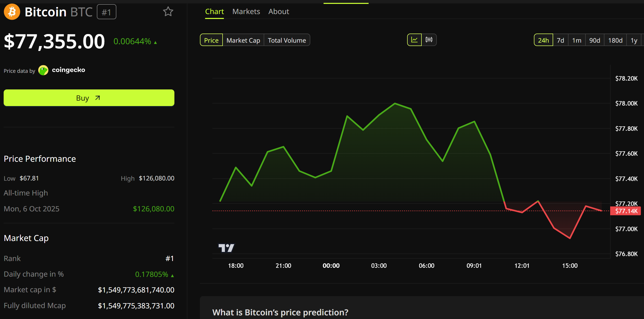644x319 pixels.
Task: Select the Price chart metric
Action: (211, 40)
